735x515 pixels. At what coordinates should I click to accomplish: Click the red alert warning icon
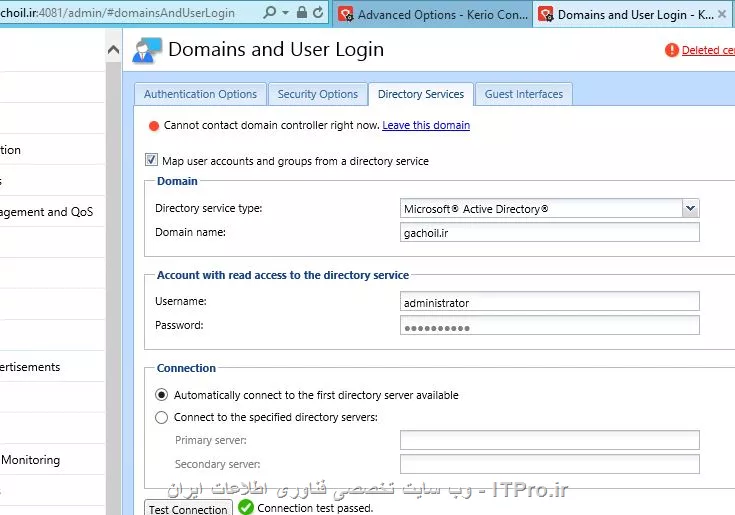click(672, 50)
